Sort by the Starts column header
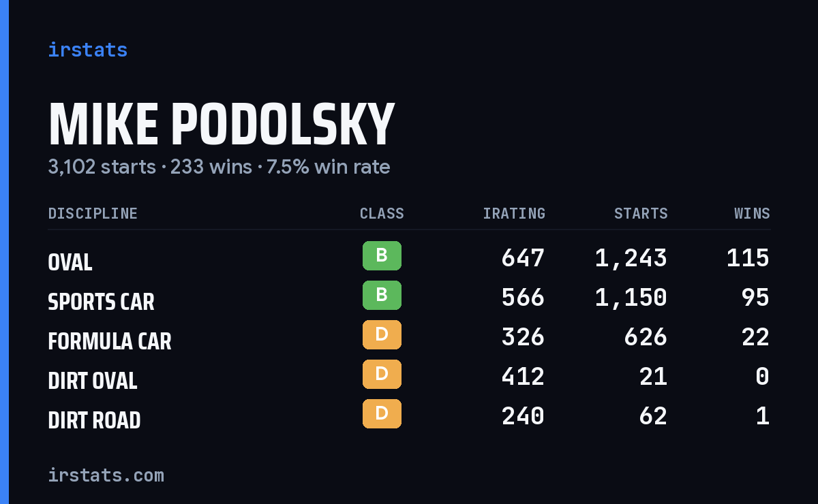This screenshot has width=818, height=504. pyautogui.click(x=641, y=213)
